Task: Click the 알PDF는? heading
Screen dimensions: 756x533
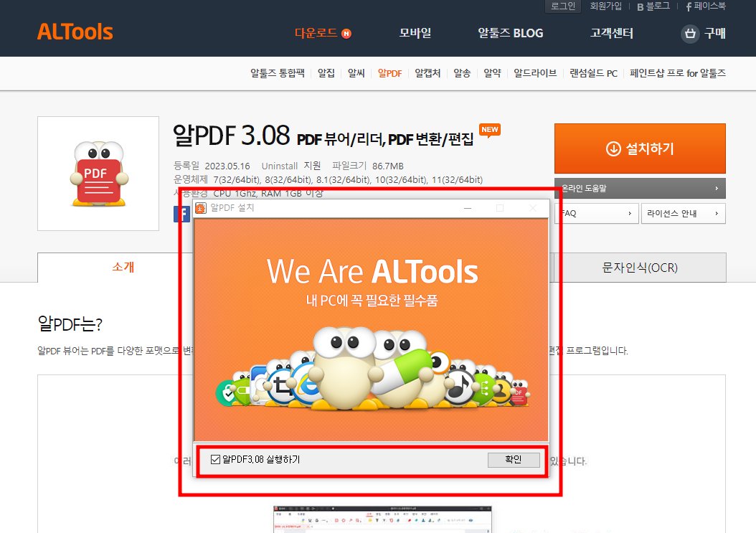Action: click(70, 324)
